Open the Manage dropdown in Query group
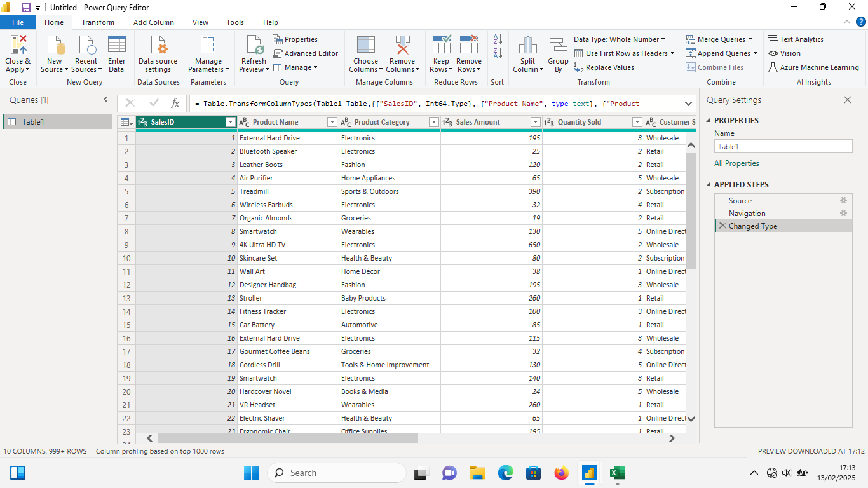The image size is (868, 488). click(x=295, y=67)
